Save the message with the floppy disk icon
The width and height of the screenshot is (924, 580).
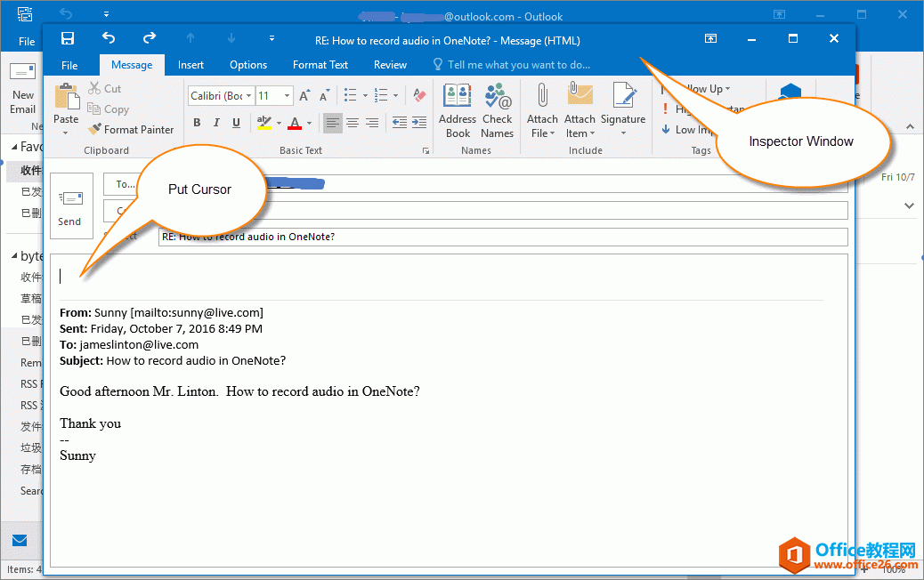[68, 39]
